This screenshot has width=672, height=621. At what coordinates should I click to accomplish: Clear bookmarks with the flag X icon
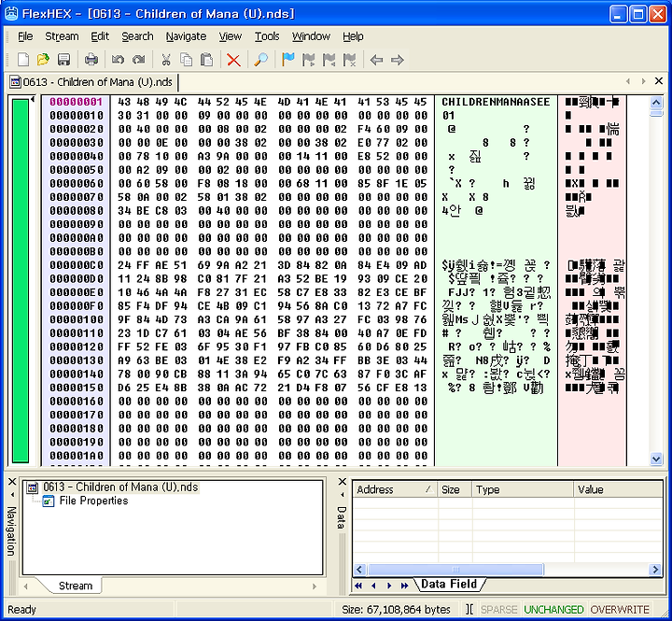click(350, 60)
